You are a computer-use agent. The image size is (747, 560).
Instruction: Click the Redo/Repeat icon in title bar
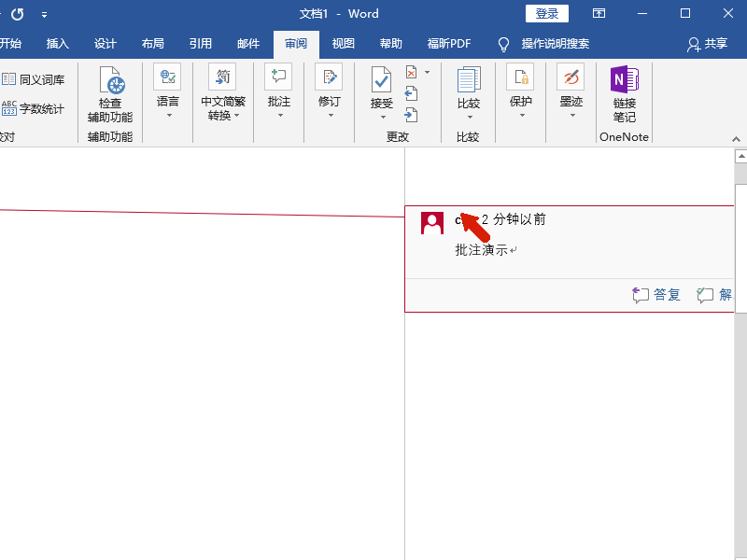point(17,14)
